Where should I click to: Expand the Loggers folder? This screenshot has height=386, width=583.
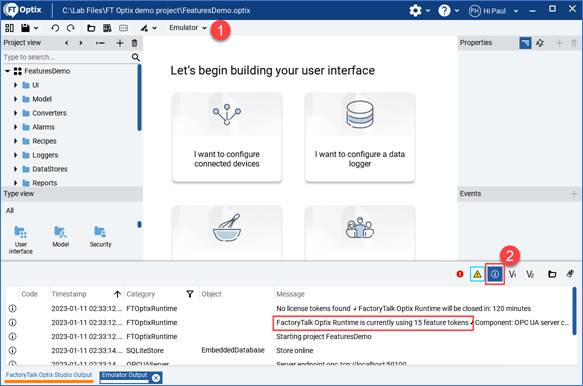(x=15, y=155)
